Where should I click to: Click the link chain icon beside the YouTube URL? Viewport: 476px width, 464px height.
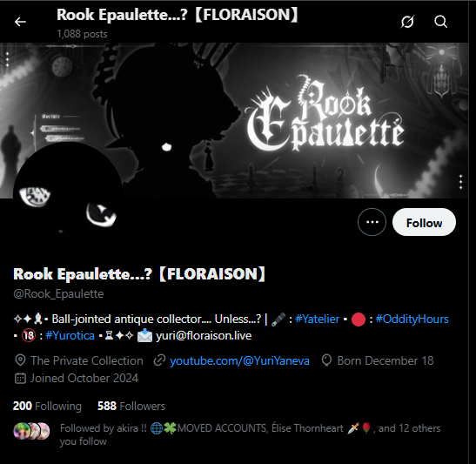(x=159, y=360)
